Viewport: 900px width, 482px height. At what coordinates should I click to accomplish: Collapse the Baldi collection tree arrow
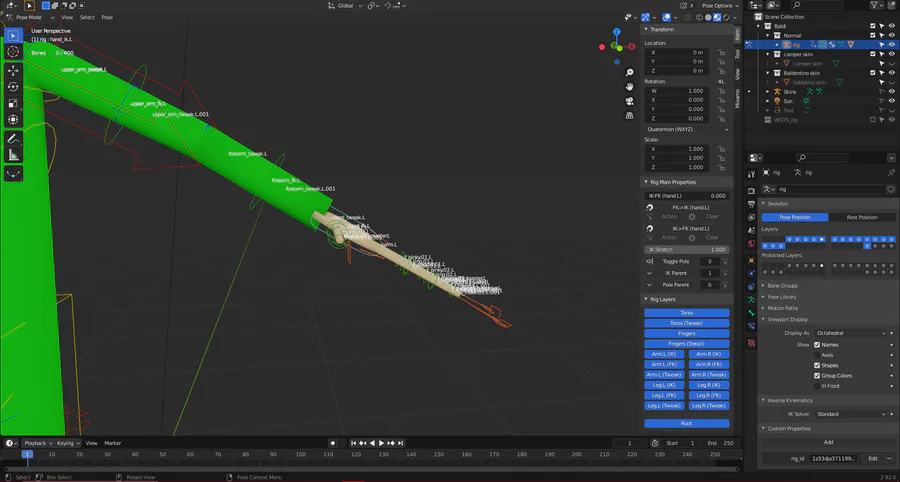[758, 26]
